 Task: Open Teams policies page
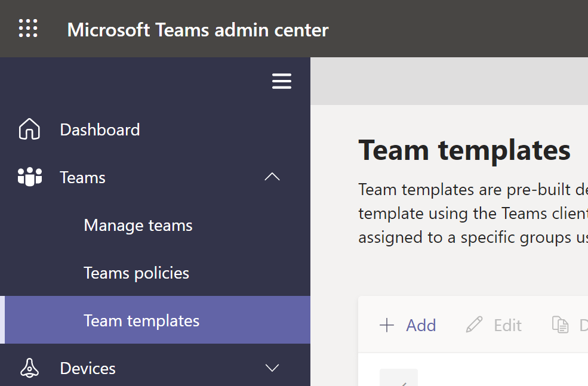click(x=155, y=273)
